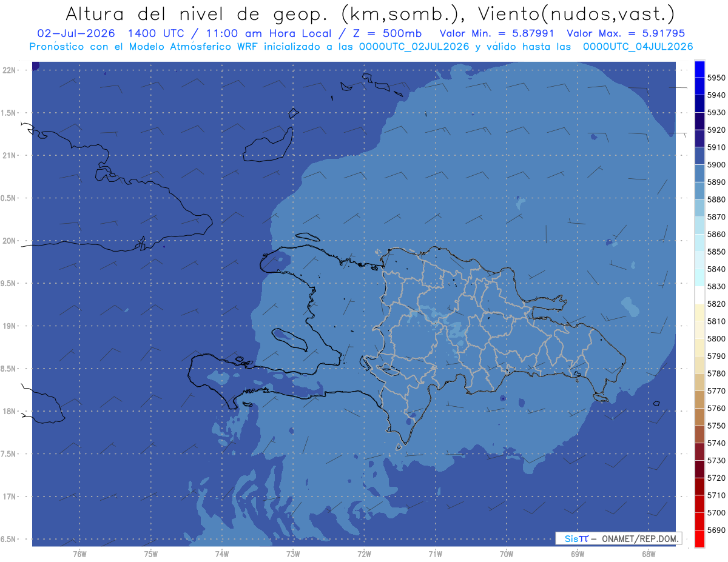Click the 'Sisπ – ONAMET/REP.DOM.' logo box
The image size is (728, 562).
coord(619,538)
